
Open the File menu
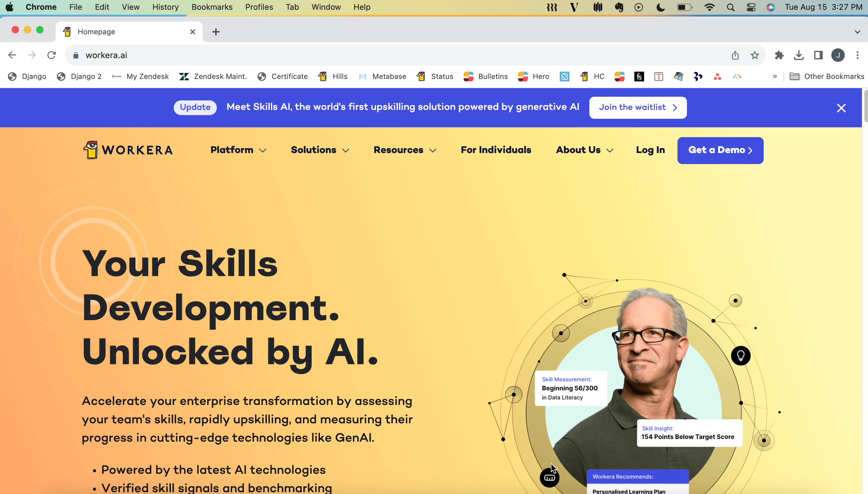click(76, 7)
